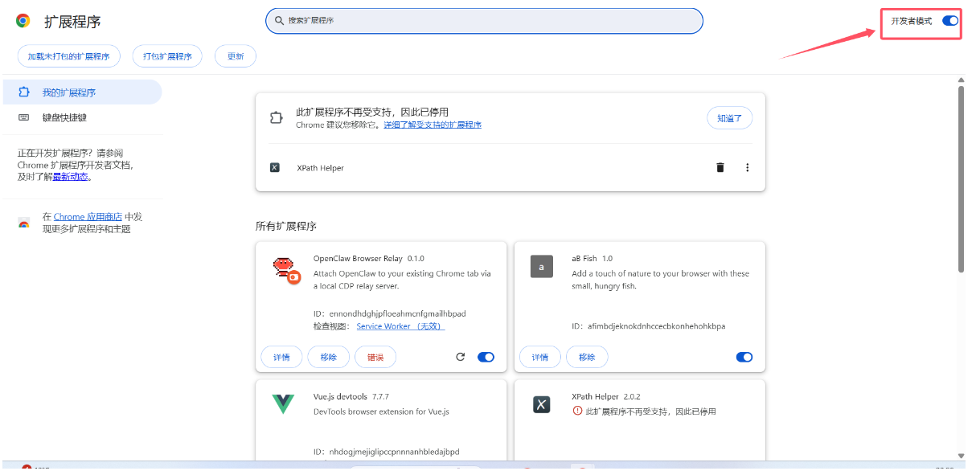Open the three-dot menu for XPath Helper
Image resolution: width=980 pixels, height=475 pixels.
(747, 167)
